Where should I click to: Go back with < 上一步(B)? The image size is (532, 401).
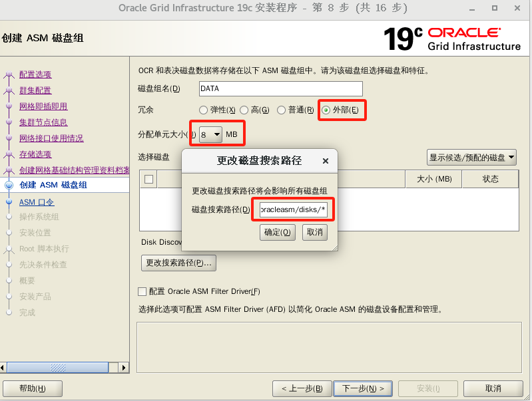click(302, 388)
